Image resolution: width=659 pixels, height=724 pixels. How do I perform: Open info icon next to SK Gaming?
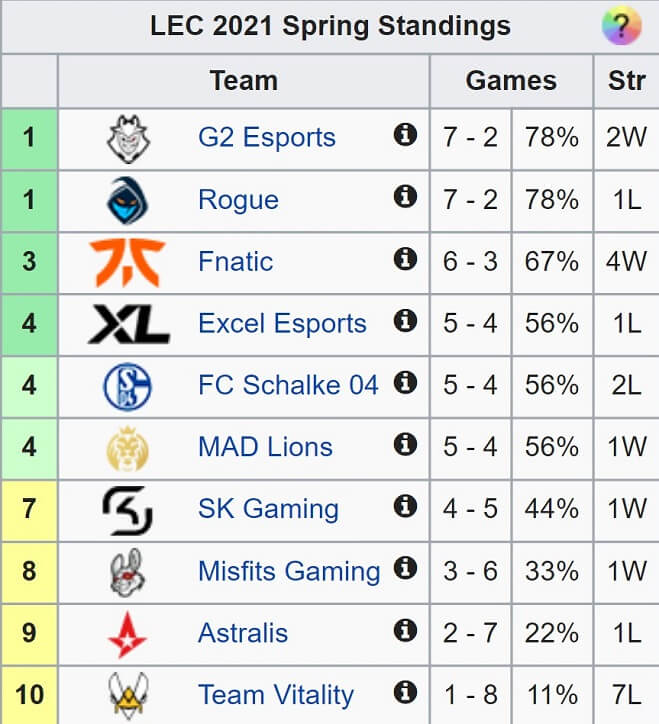pos(405,506)
